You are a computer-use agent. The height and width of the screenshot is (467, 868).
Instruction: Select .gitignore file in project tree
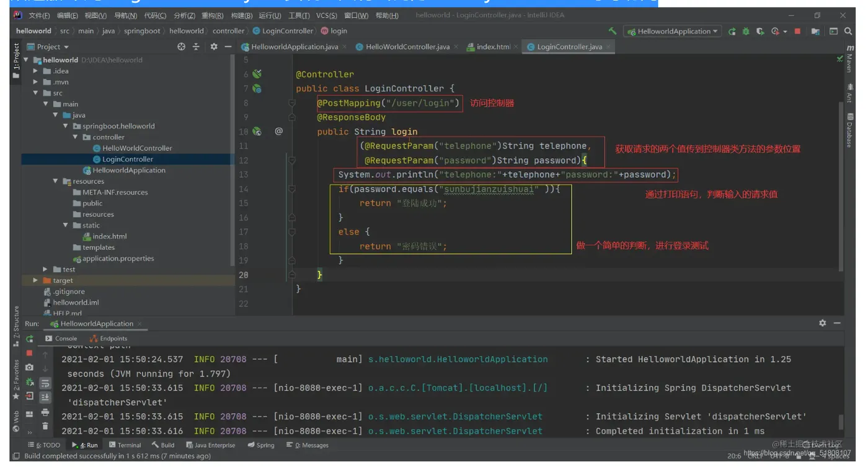click(x=64, y=291)
